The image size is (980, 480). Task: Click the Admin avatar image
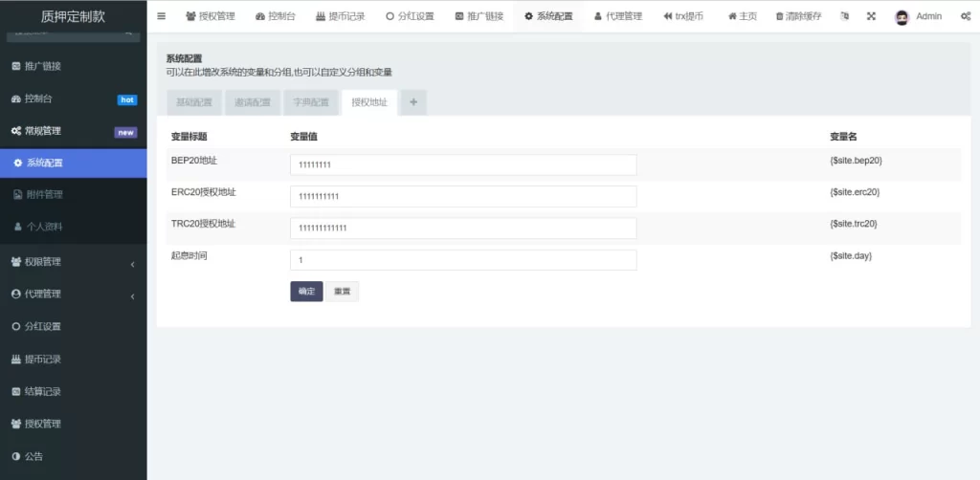902,17
